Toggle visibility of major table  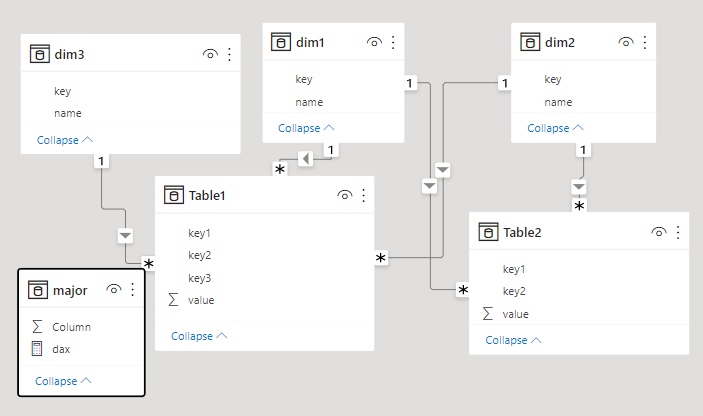[114, 290]
